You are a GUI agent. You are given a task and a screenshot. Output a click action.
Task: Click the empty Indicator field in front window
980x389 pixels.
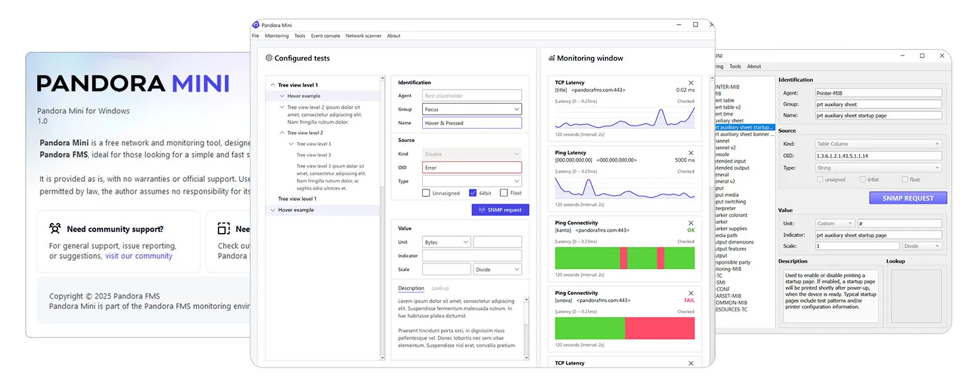pyautogui.click(x=472, y=256)
